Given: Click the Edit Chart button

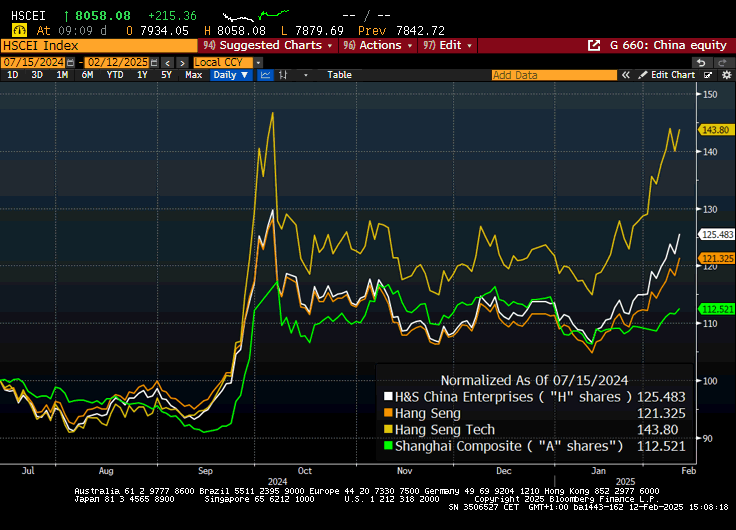Looking at the screenshot, I should 667,75.
